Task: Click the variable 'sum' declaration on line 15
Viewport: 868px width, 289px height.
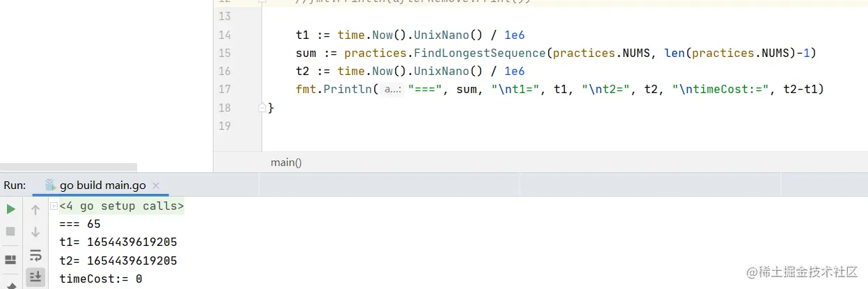Action: (x=306, y=53)
